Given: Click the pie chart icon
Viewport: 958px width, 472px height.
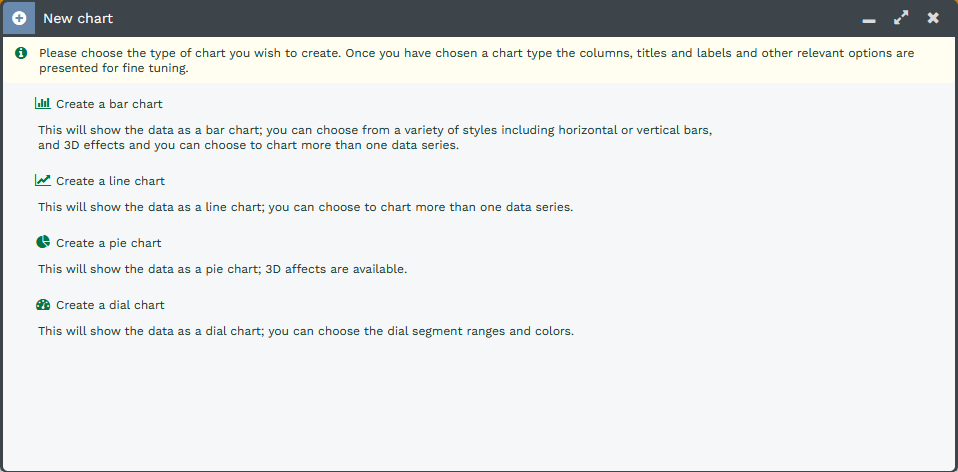Looking at the screenshot, I should pyautogui.click(x=42, y=243).
